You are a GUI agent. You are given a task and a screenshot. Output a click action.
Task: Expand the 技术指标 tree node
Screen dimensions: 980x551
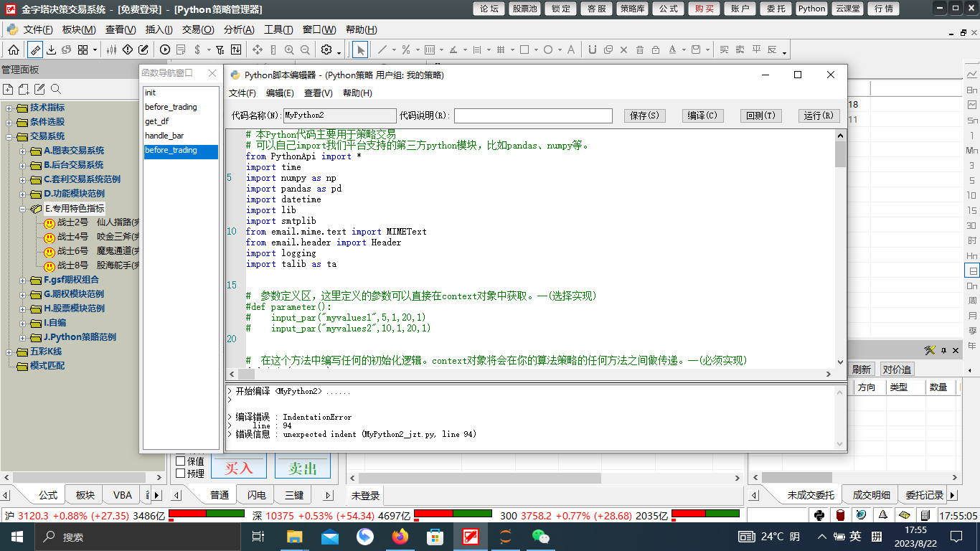pyautogui.click(x=9, y=108)
